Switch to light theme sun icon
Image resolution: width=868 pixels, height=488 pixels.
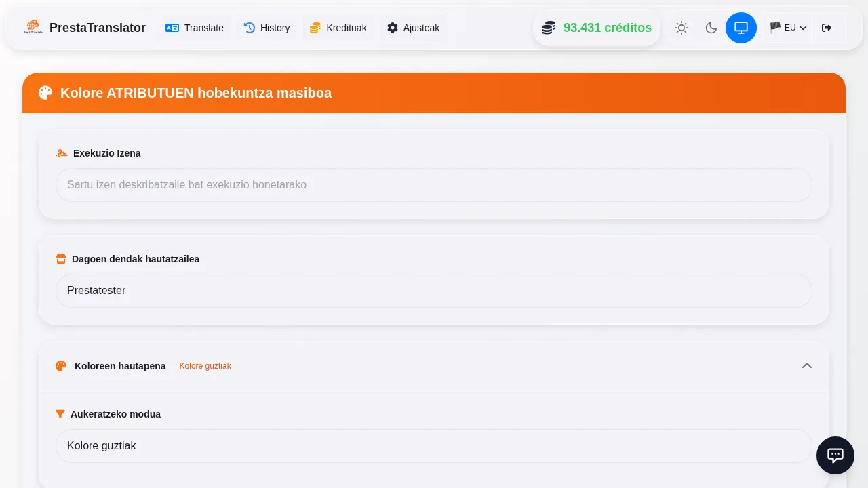click(682, 28)
